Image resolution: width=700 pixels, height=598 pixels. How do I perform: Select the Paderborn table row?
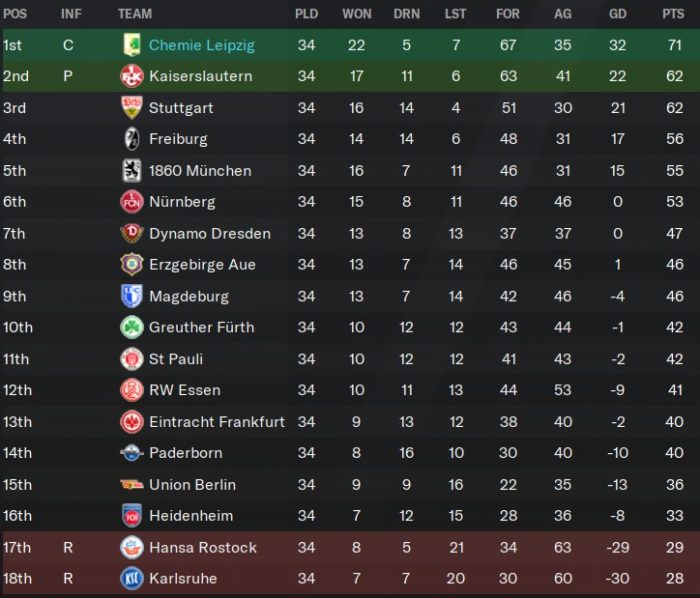pyautogui.click(x=350, y=453)
